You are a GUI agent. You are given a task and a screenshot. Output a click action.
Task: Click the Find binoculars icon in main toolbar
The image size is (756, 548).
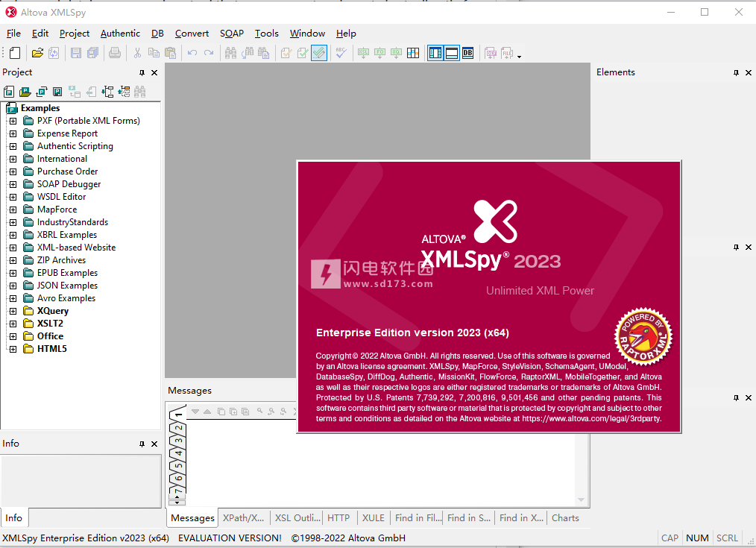230,52
